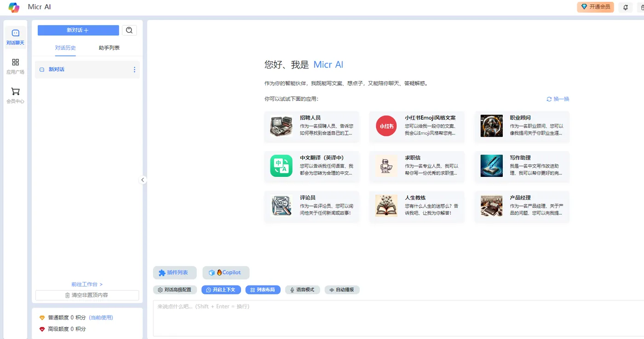Launch the green 中文翻译 icon
The image size is (644, 339).
281,166
